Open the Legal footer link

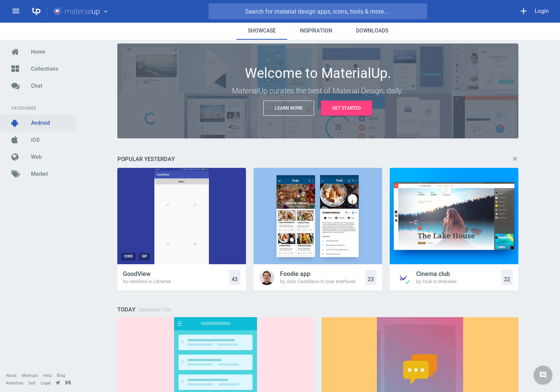click(x=45, y=383)
